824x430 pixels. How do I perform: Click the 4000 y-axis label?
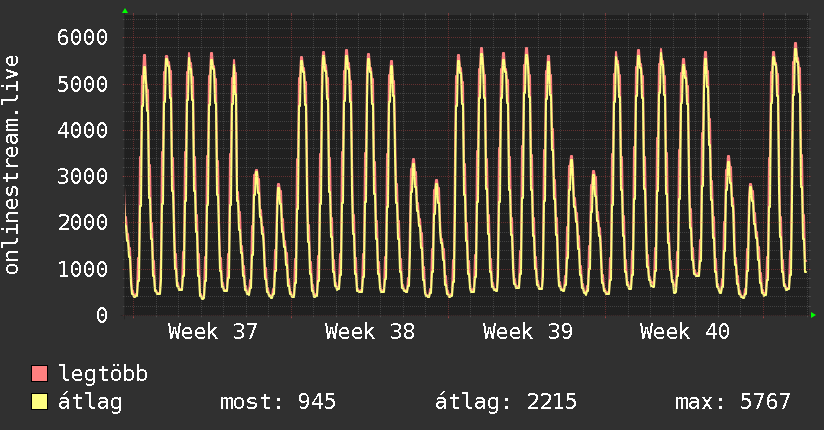coord(83,130)
